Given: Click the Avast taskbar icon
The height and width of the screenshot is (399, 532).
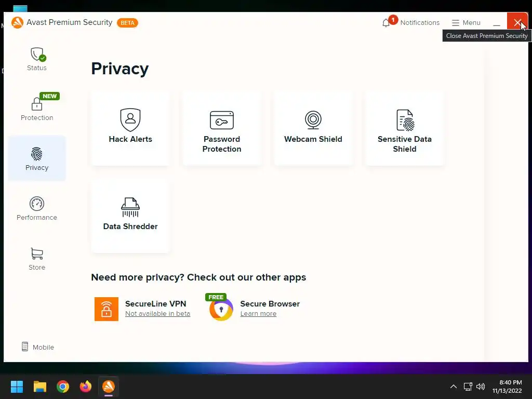Looking at the screenshot, I should pyautogui.click(x=109, y=387).
